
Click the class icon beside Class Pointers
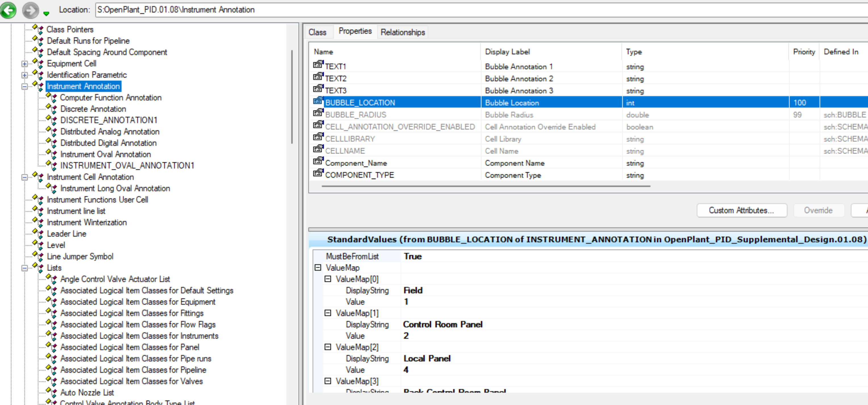click(38, 29)
